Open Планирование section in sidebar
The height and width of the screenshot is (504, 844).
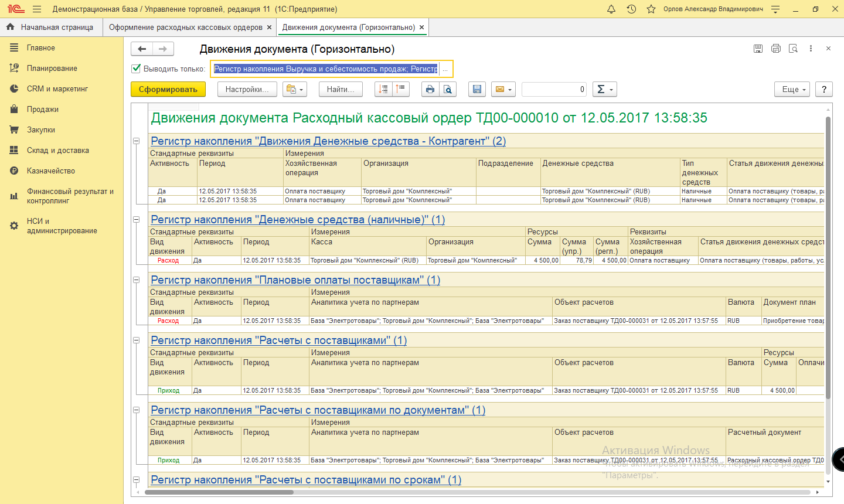pos(52,69)
